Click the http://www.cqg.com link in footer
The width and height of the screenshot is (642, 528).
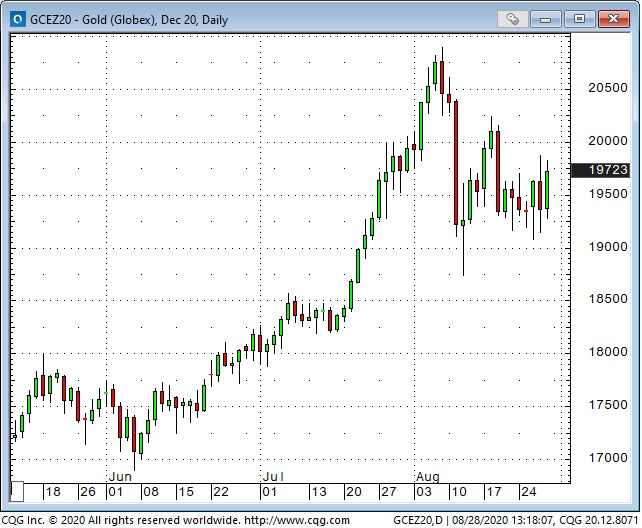pos(297,520)
